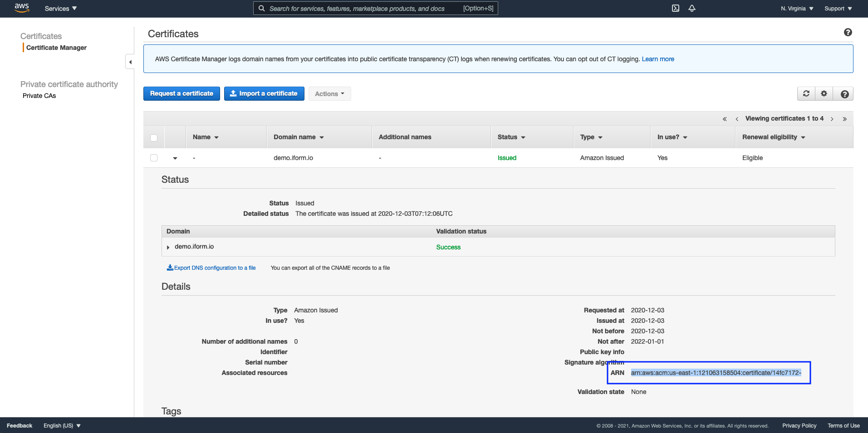
Task: Sort by the Status column
Action: (x=511, y=137)
